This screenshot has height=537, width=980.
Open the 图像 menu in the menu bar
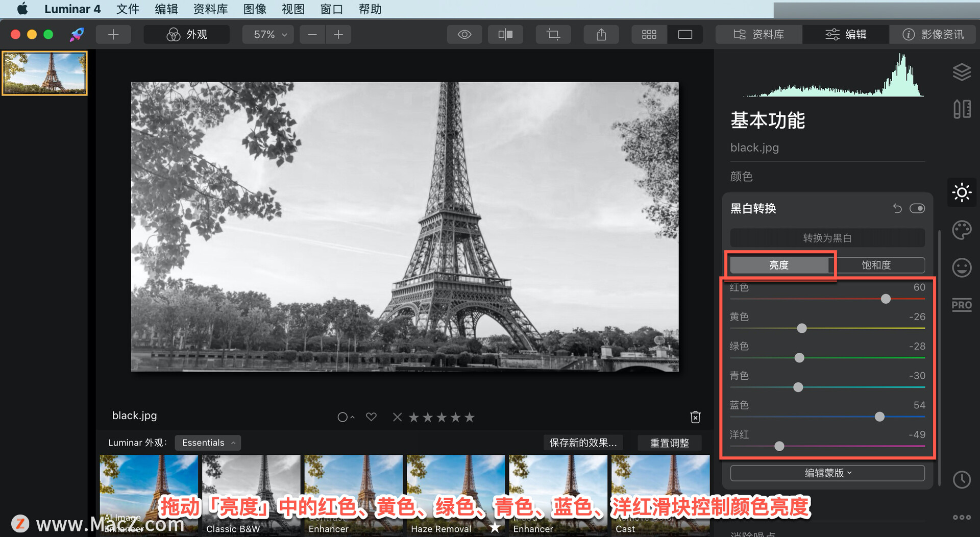pyautogui.click(x=255, y=9)
